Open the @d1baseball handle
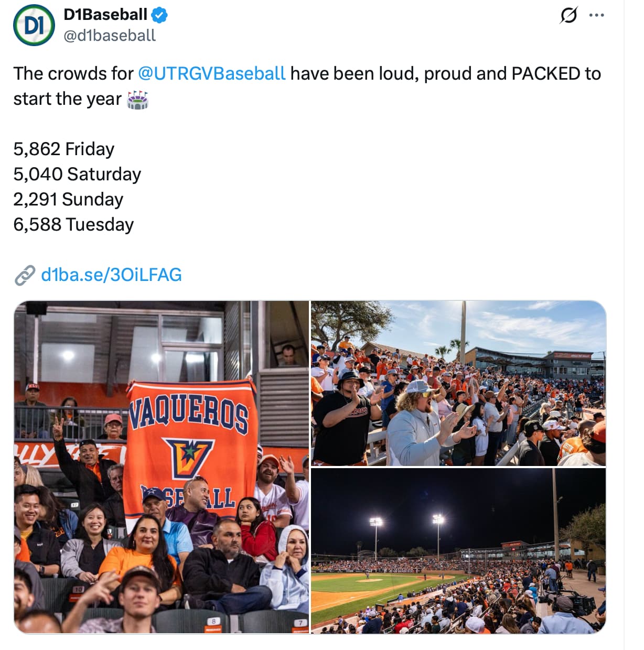This screenshot has width=644, height=650. pyautogui.click(x=110, y=35)
